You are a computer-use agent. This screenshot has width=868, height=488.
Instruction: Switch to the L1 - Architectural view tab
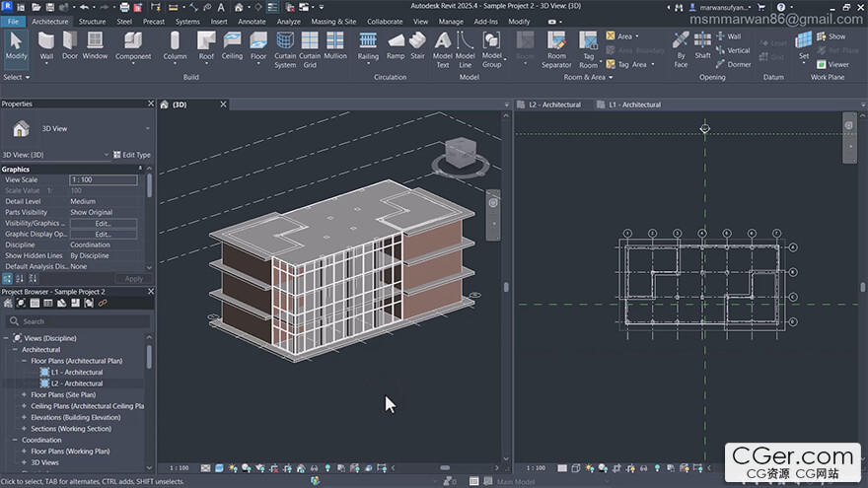(x=634, y=105)
